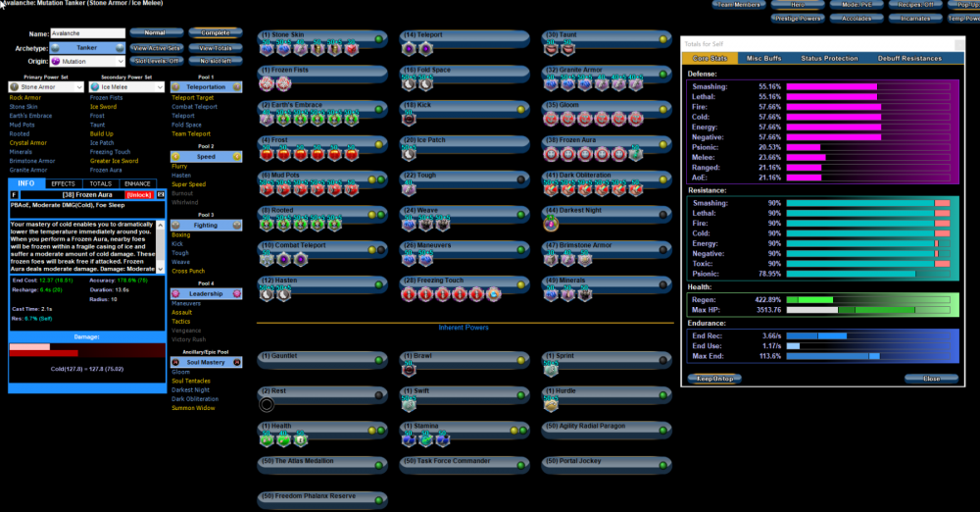Screen dimensions: 980x512
Task: Open the Origin dropdown showing Mutation
Action: (89, 61)
